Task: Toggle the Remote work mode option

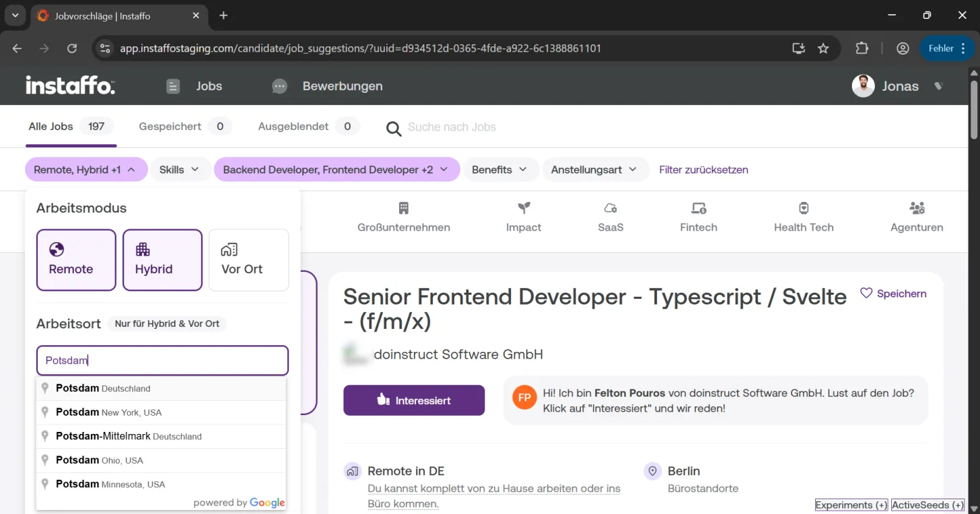Action: 76,260
